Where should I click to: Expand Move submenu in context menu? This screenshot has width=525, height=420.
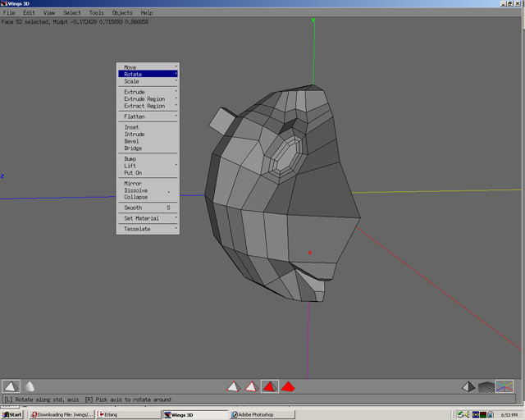[148, 67]
